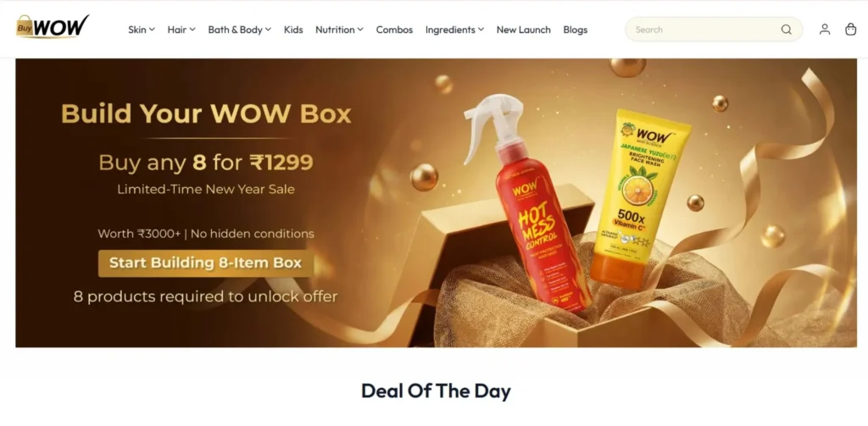This screenshot has width=868, height=426.
Task: Expand the Nutrition dropdown menu
Action: pos(339,30)
